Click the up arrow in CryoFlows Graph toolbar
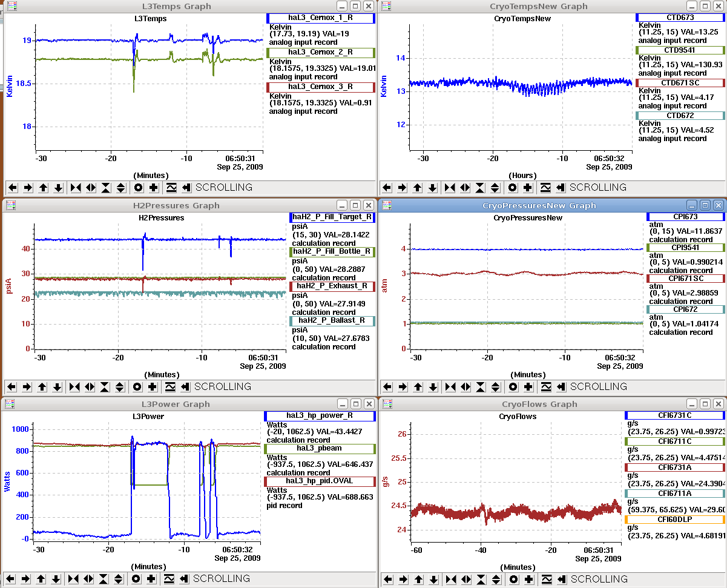 pos(418,580)
